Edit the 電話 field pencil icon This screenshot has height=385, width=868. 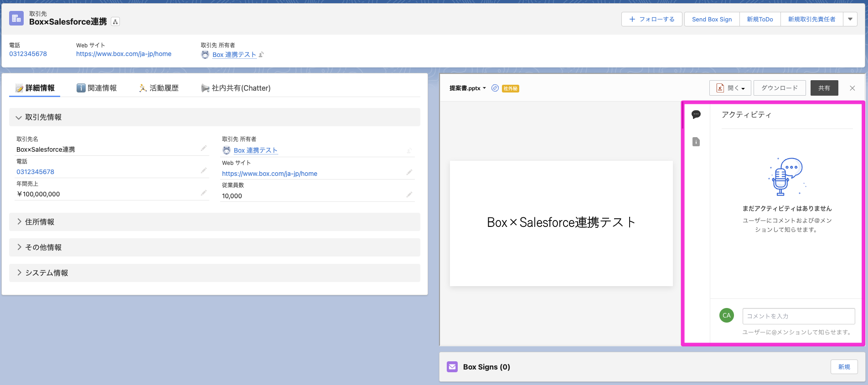point(204,170)
